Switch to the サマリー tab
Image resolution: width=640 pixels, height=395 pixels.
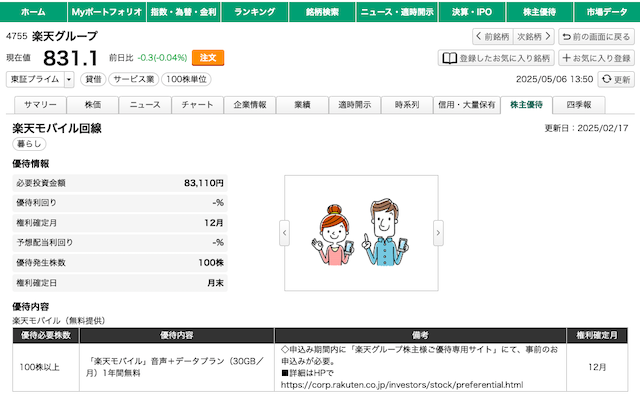point(40,105)
